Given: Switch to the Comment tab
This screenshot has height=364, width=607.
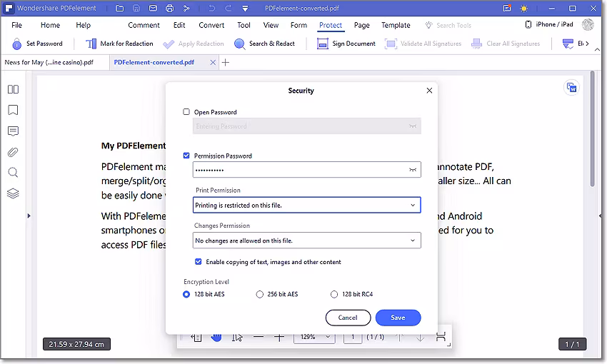Looking at the screenshot, I should (x=144, y=25).
